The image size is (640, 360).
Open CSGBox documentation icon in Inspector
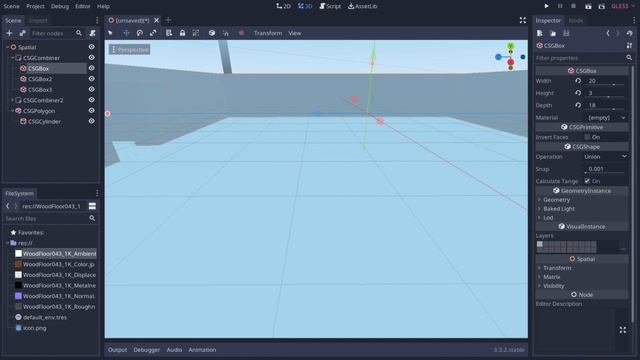(x=629, y=46)
